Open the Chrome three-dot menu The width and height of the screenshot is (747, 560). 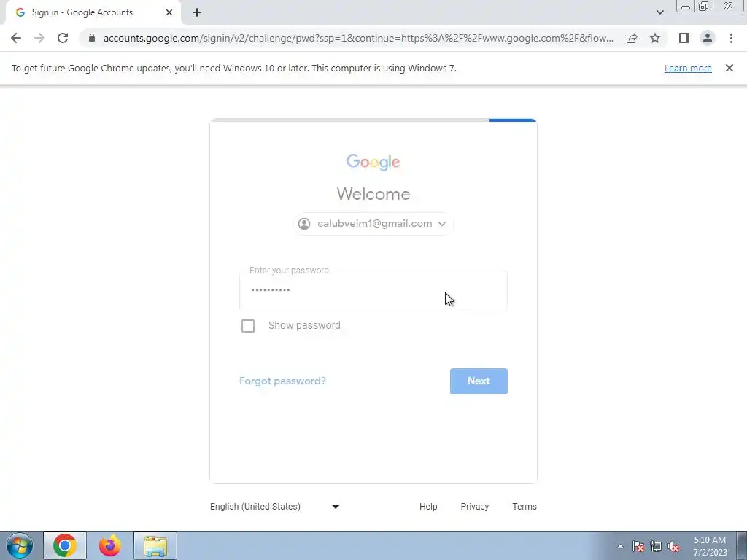731,38
